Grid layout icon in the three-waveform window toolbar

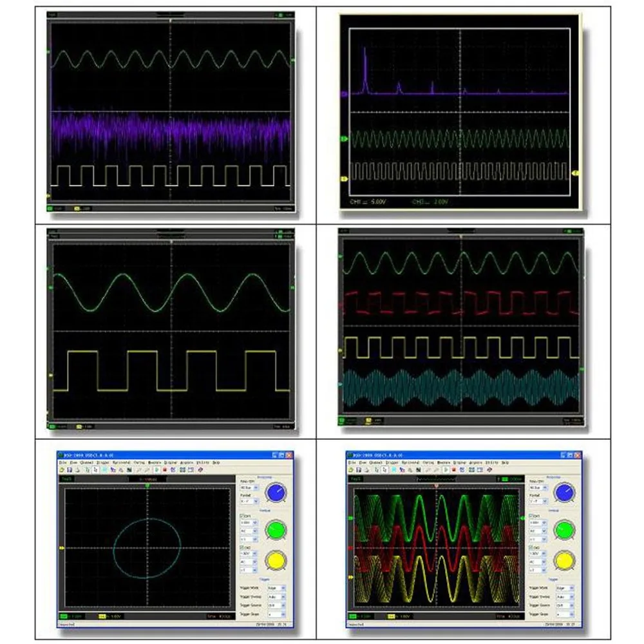coord(471,470)
